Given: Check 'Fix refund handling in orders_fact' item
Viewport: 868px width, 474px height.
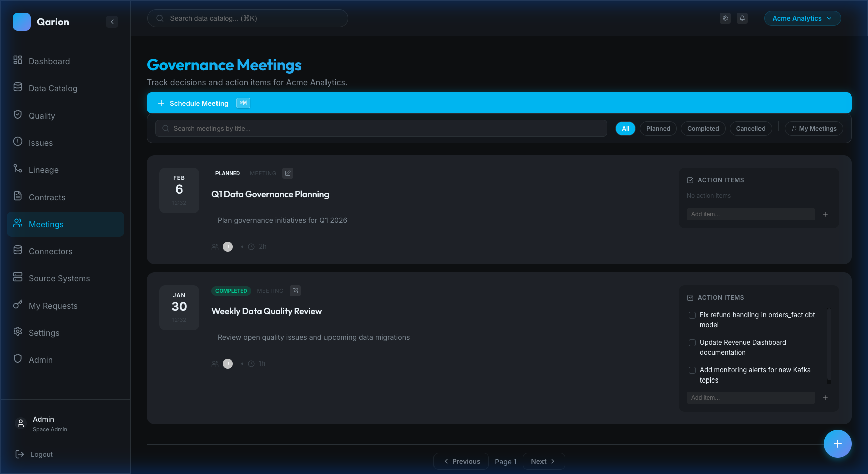Looking at the screenshot, I should (x=692, y=315).
